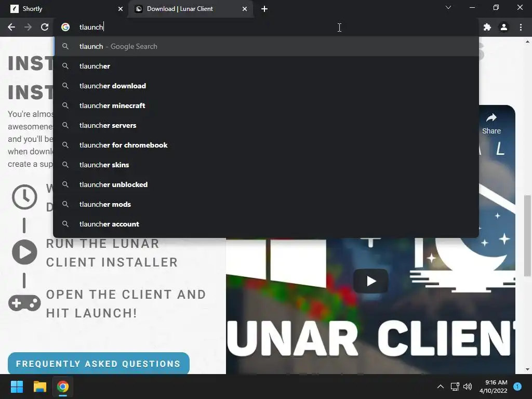This screenshot has width=532, height=399.
Task: Choose the 'tlauncher servers' suggestion
Action: [266, 125]
